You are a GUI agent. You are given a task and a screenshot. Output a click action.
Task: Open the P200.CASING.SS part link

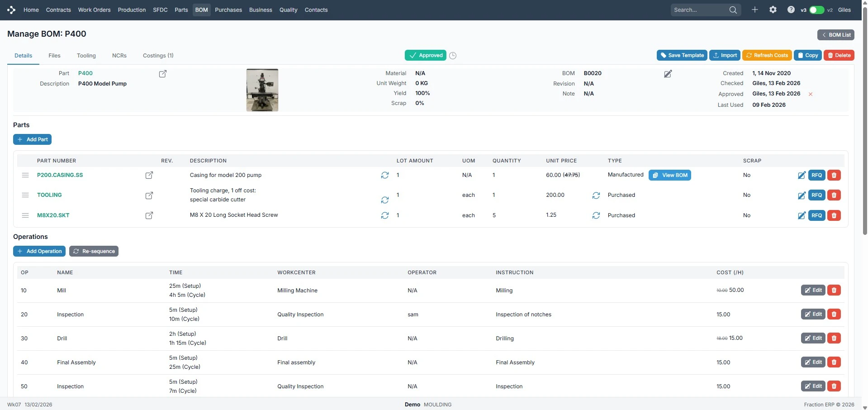pos(60,175)
